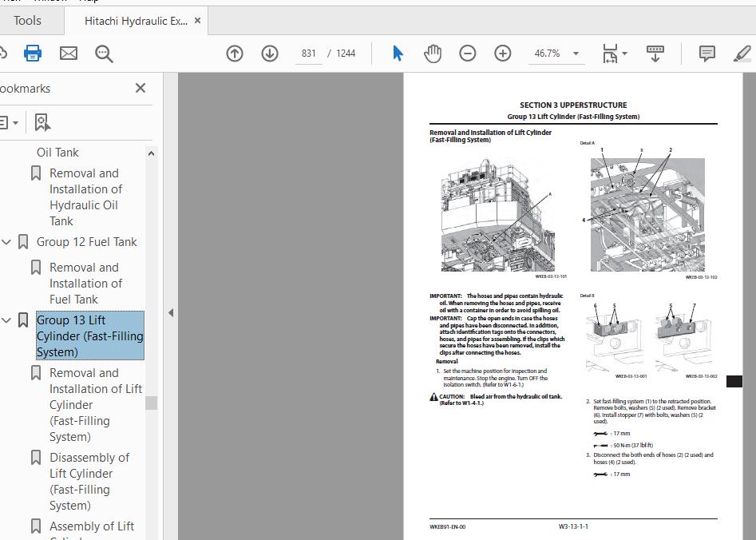Open the Add comment speech bubble tool
This screenshot has width=756, height=540.
tap(707, 54)
